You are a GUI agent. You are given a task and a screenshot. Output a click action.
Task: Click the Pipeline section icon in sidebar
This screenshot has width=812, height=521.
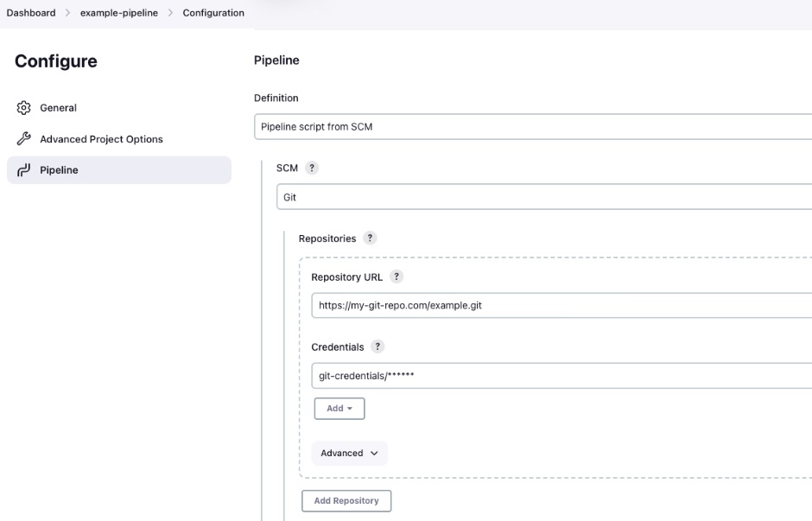point(24,170)
